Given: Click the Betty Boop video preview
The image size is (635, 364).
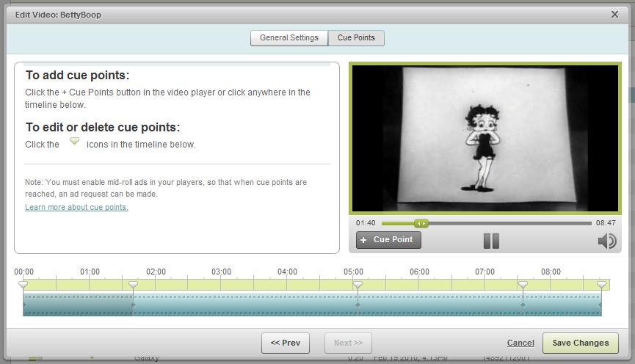Looking at the screenshot, I should click(485, 138).
